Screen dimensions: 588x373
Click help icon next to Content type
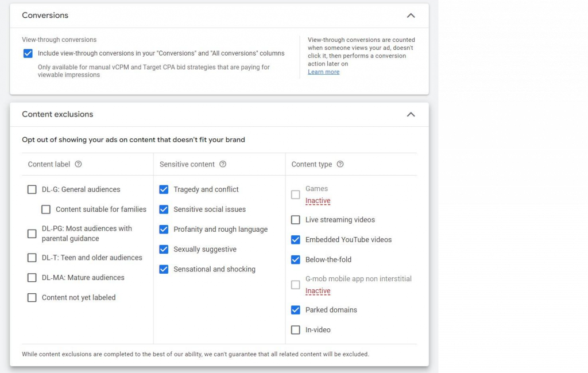pyautogui.click(x=340, y=164)
